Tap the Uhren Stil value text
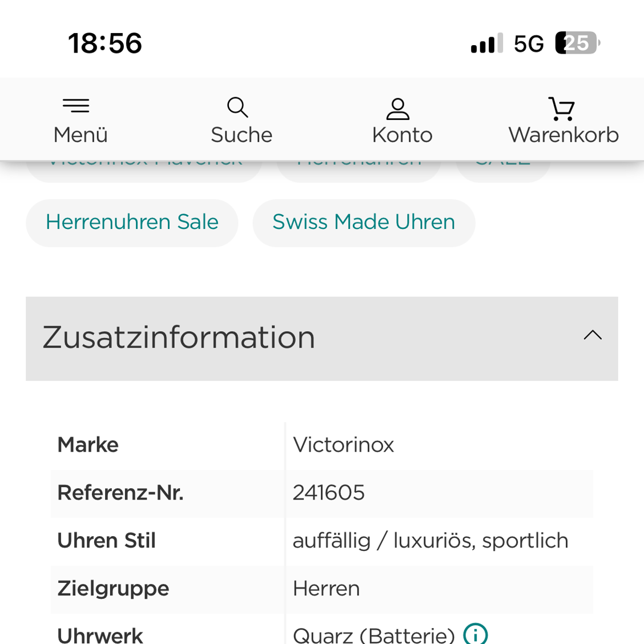Image resolution: width=644 pixels, height=644 pixels. pos(430,541)
